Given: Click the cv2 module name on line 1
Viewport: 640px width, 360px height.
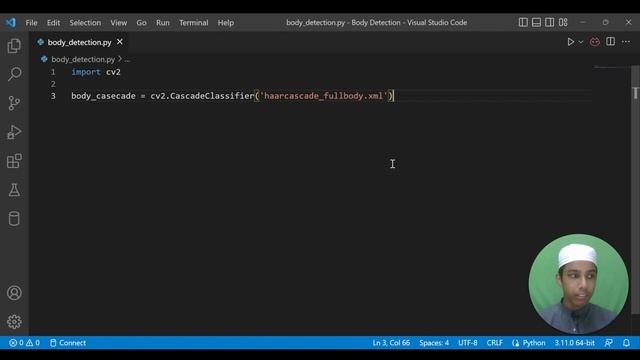Looking at the screenshot, I should (113, 72).
